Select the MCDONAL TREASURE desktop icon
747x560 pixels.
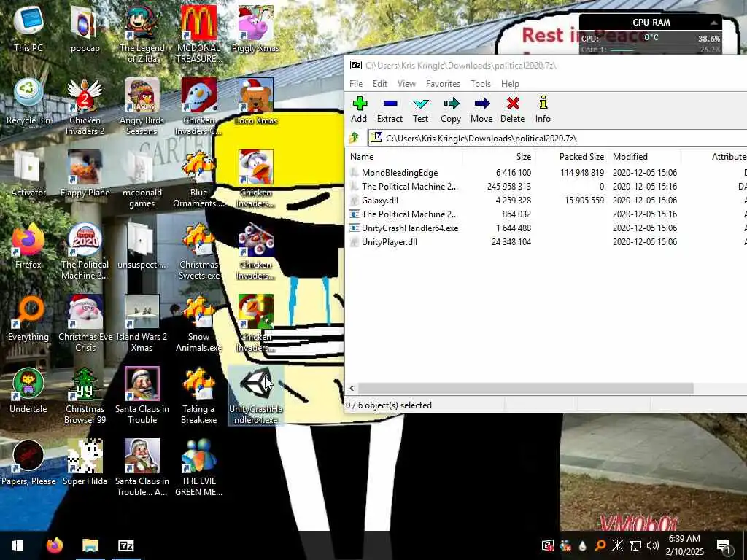click(x=198, y=34)
